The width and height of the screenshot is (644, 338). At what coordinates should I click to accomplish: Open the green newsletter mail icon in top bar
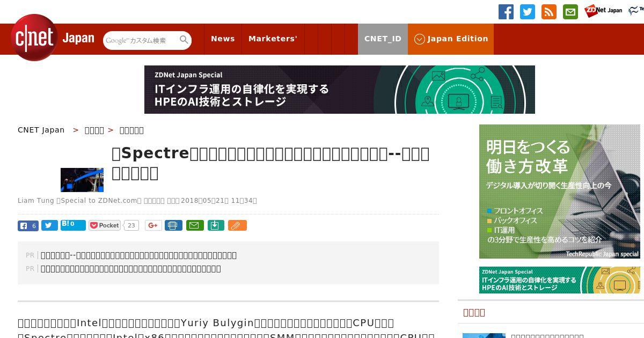point(570,12)
